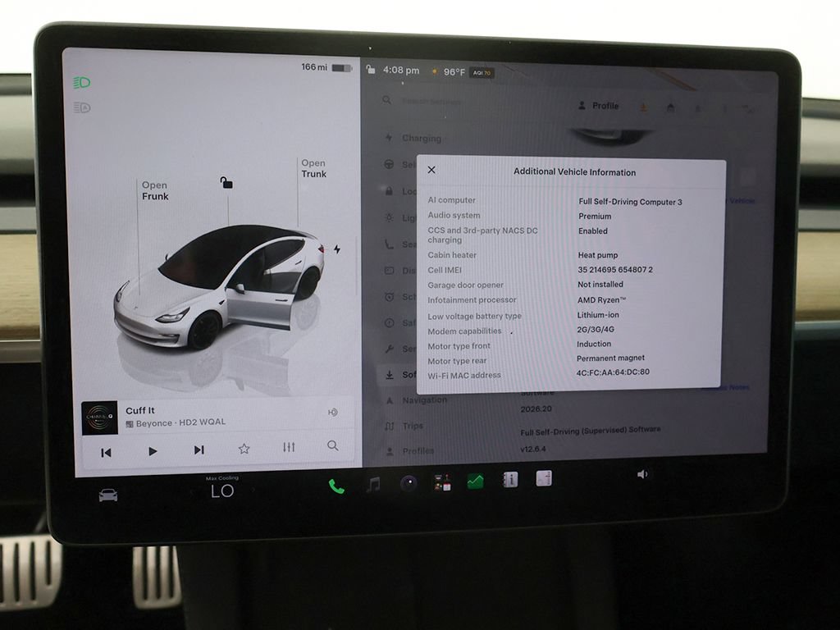Toggle the auto high beam icon
This screenshot has width=840, height=630.
tap(81, 107)
